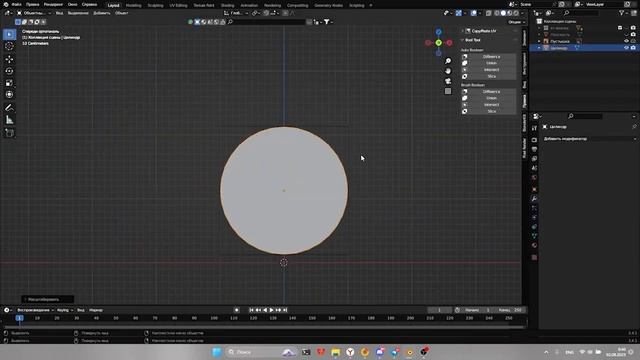The image size is (640, 360).
Task: Click the right red X axis gizmo circle
Action: pos(449,42)
